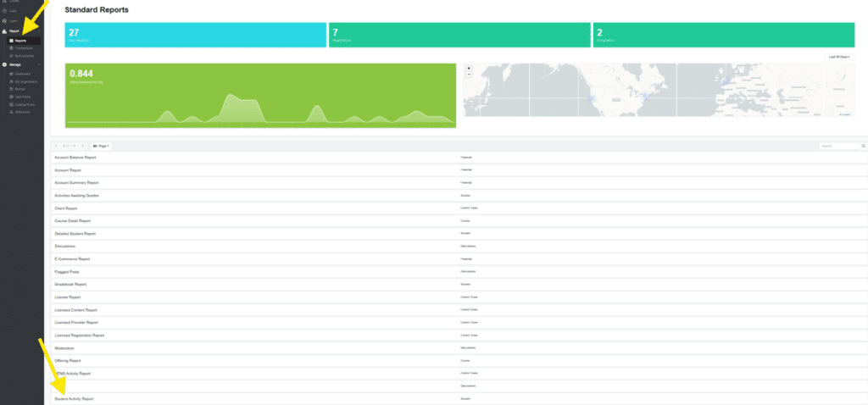Open E-Commerce Report
The height and width of the screenshot is (405, 868).
459,259
